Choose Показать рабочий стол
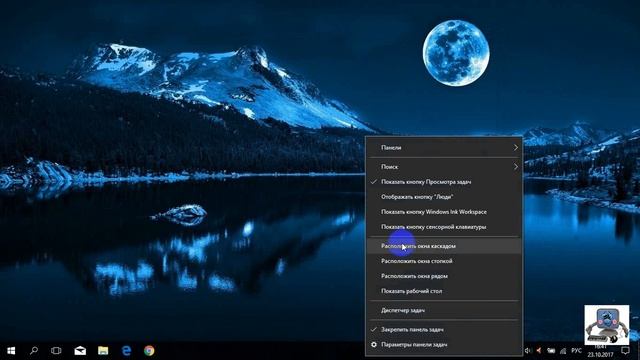640x360 pixels. coord(444,291)
